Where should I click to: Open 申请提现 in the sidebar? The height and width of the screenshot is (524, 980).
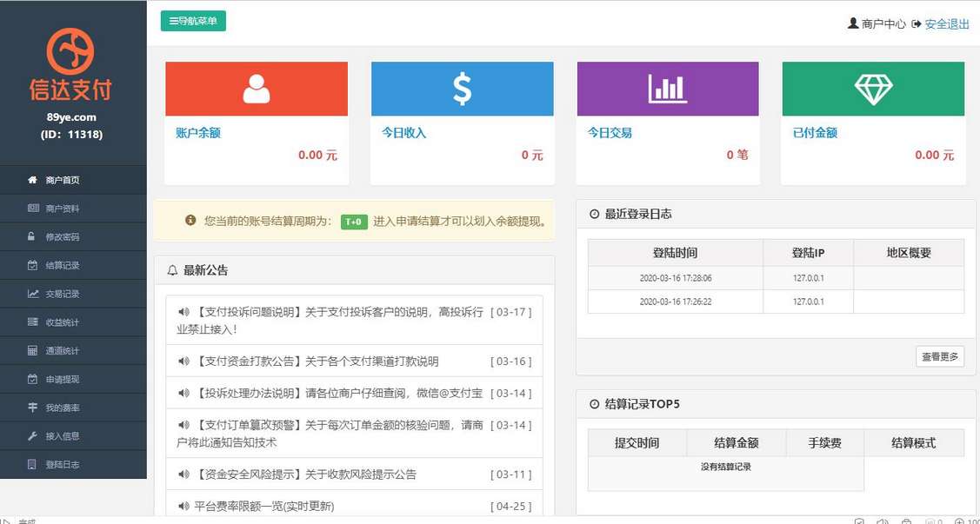pyautogui.click(x=73, y=379)
